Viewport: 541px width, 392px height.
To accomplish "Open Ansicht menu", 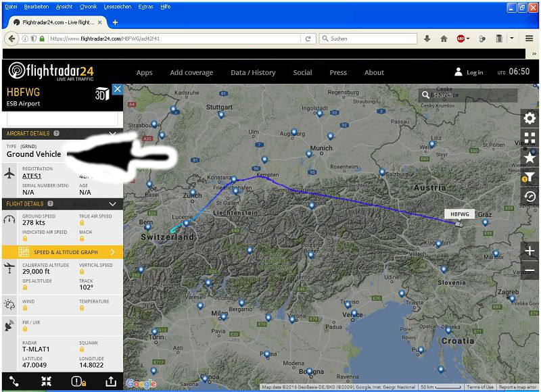I will click(64, 7).
